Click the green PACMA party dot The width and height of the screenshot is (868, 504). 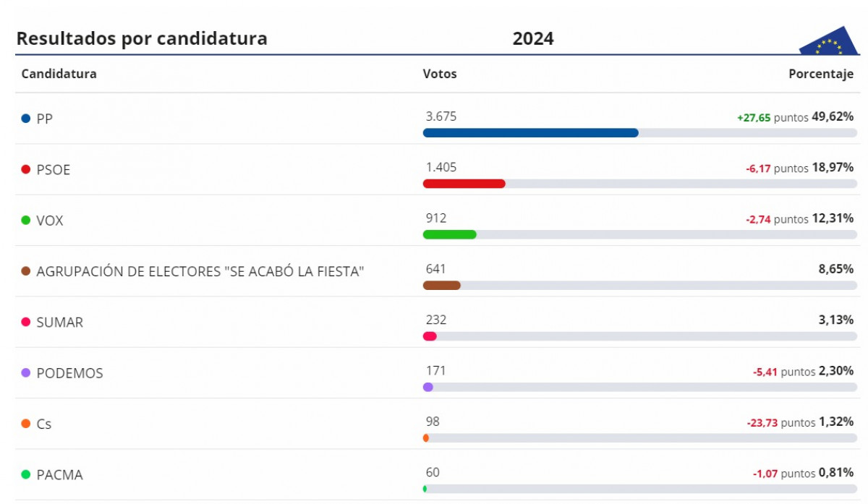[x=26, y=475]
